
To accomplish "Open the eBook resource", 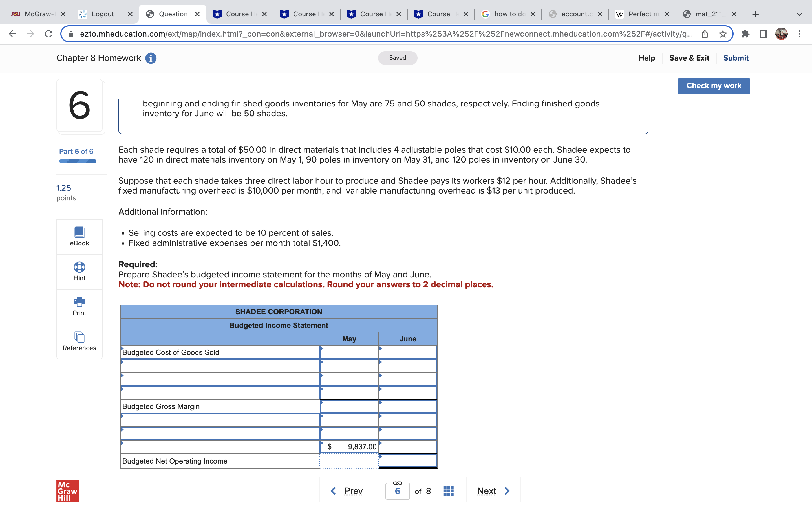I will (x=79, y=237).
